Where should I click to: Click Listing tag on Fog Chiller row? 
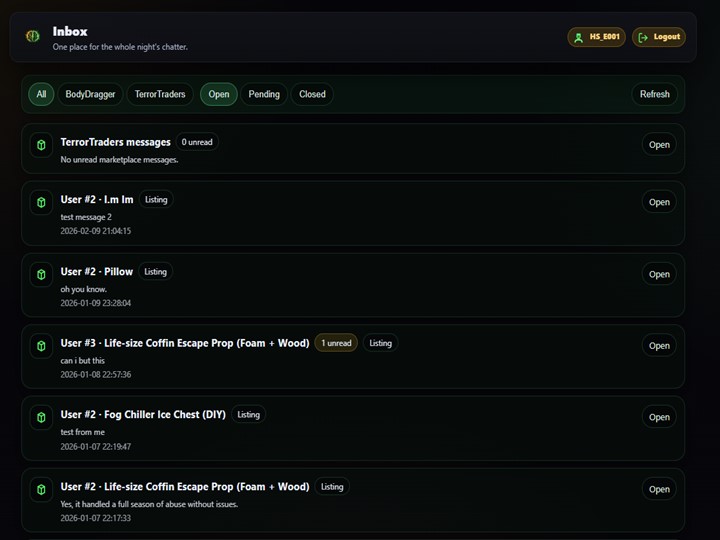[x=248, y=415]
